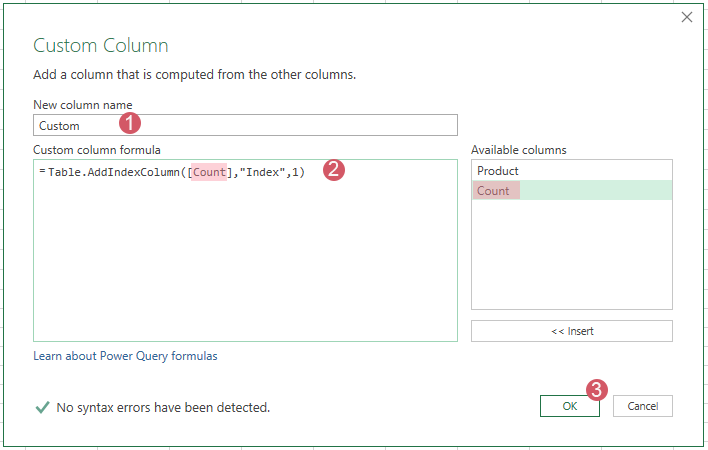Click the highlighted [Count] in the formula
The width and height of the screenshot is (708, 450).
pyautogui.click(x=210, y=172)
